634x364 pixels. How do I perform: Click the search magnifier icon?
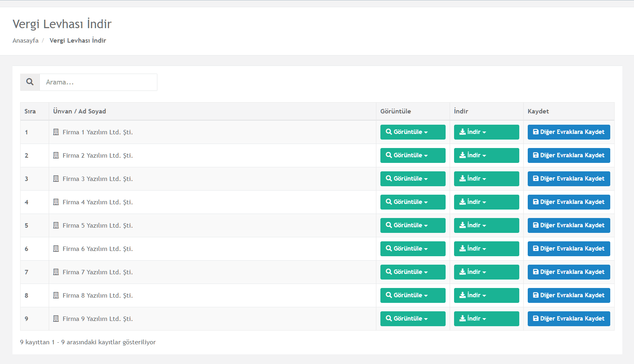click(x=30, y=82)
